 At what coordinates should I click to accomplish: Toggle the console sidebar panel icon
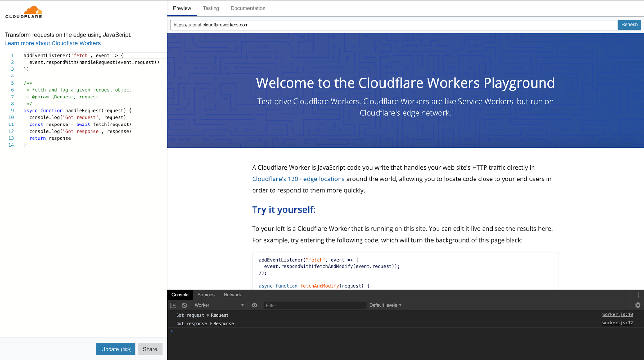(173, 305)
